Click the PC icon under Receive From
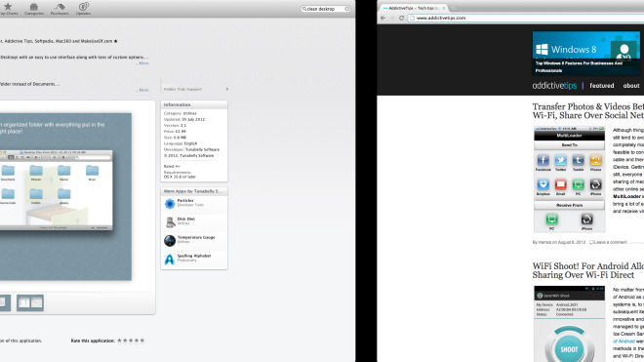This screenshot has height=362, width=644. [551, 220]
